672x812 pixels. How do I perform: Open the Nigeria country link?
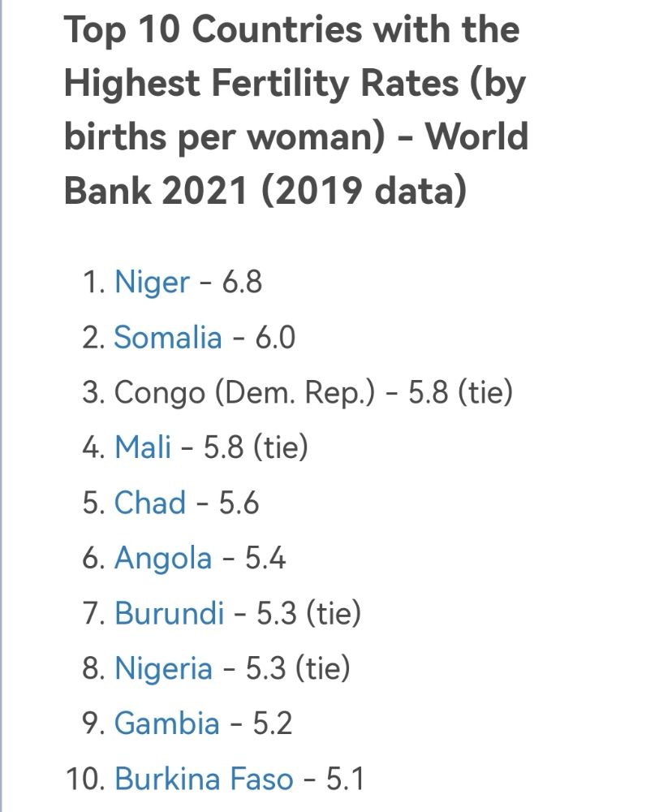click(x=163, y=668)
